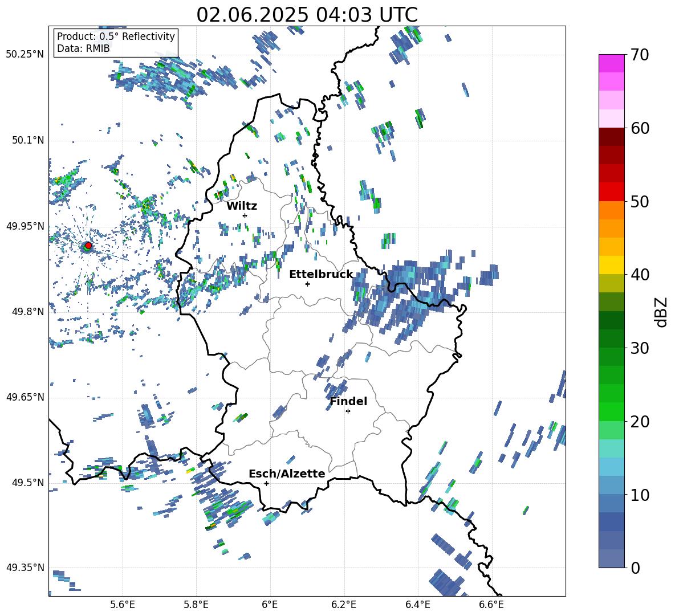Click the 6°E longitude label
The width and height of the screenshot is (675, 616).
(x=270, y=605)
